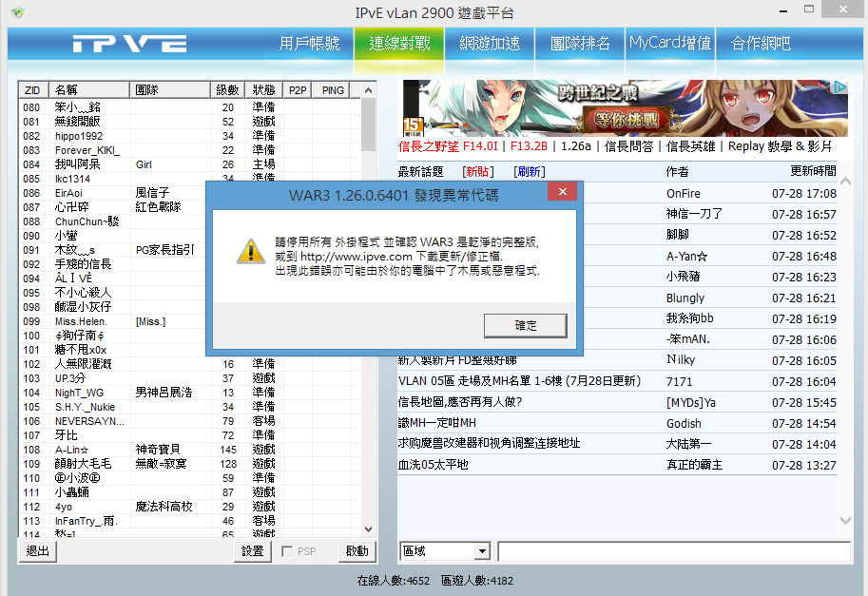Click the 確定 button in the warning dialog
868x596 pixels.
pos(525,325)
